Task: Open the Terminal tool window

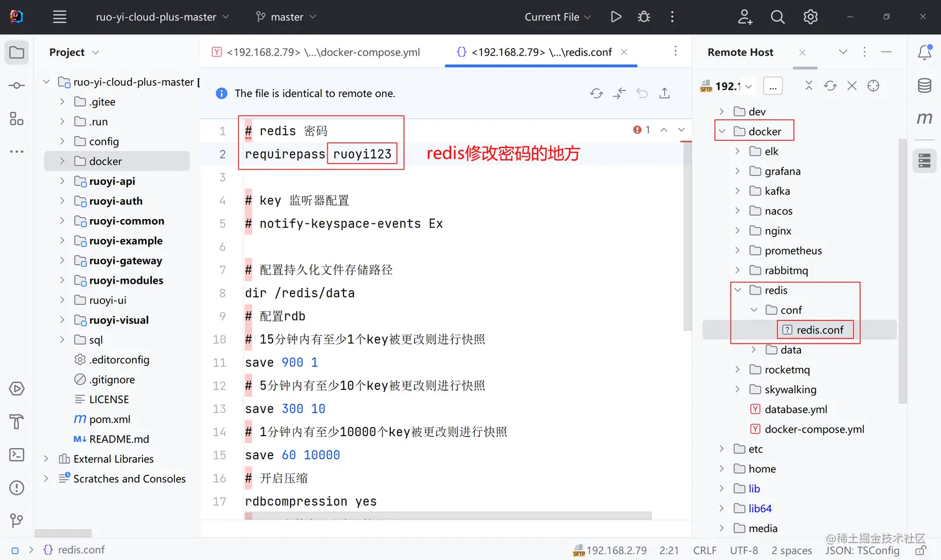Action: tap(17, 455)
